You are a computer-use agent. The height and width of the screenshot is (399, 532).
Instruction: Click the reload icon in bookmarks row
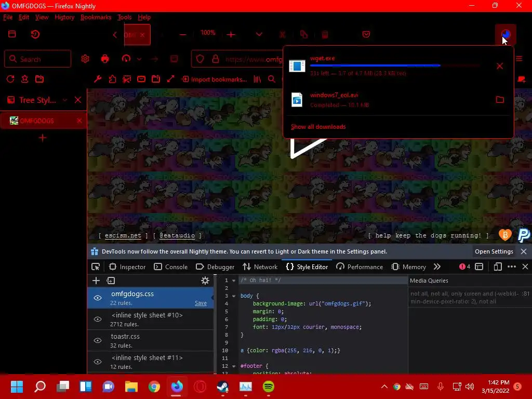click(10, 79)
